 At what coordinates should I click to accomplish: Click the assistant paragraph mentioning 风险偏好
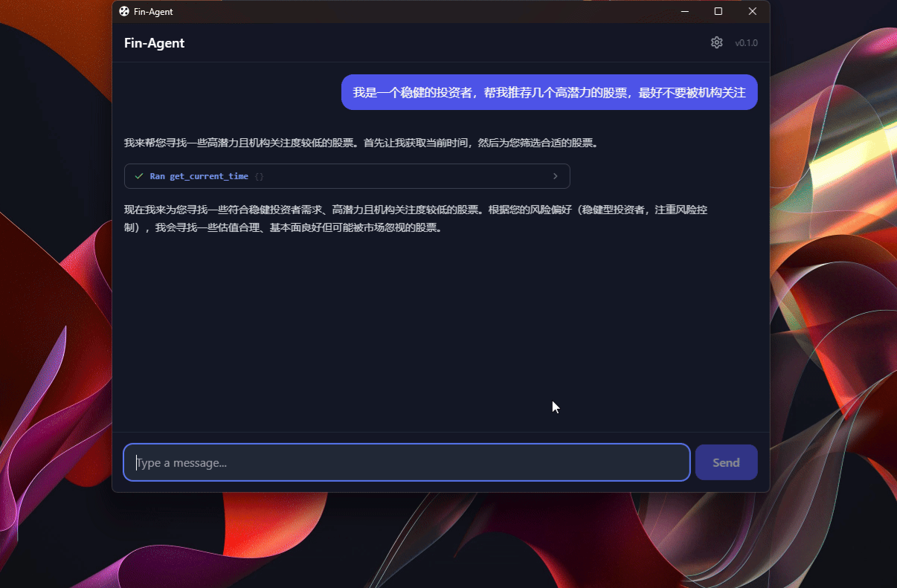tap(415, 219)
